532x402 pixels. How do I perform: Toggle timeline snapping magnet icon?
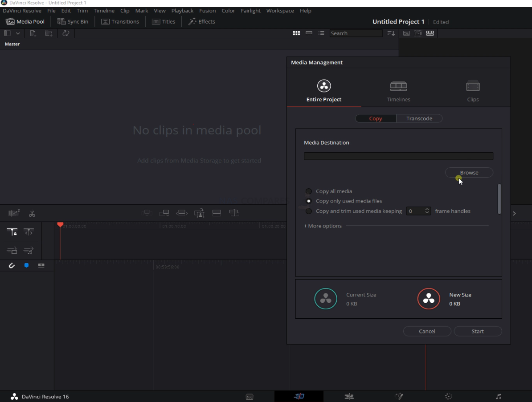12,265
